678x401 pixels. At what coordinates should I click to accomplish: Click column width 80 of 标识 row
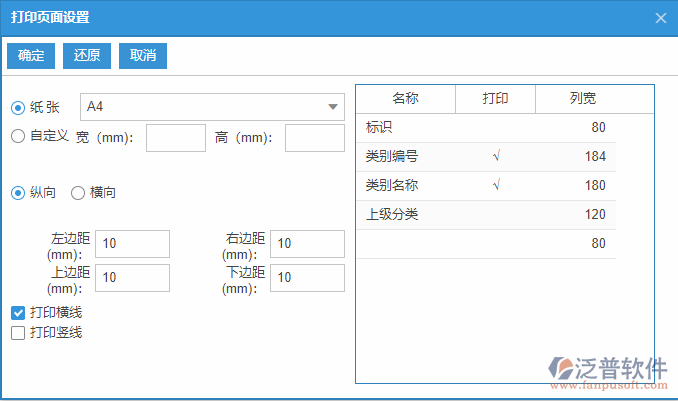(598, 128)
